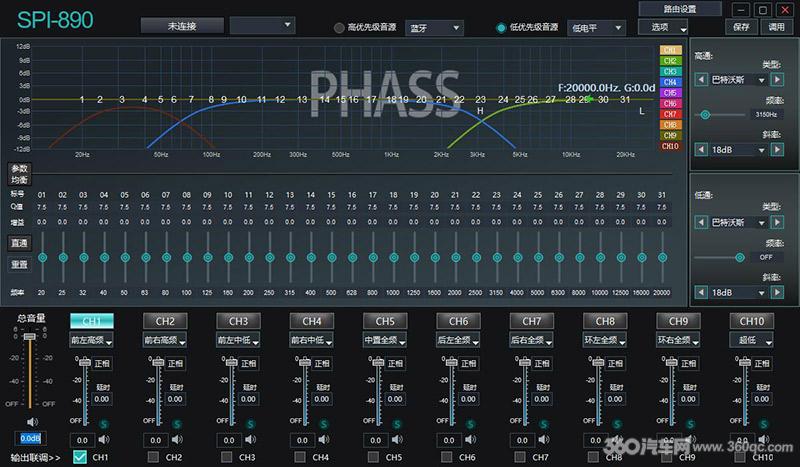The height and width of the screenshot is (467, 800).
Task: Check the CH4 output link checkbox
Action: [300, 457]
